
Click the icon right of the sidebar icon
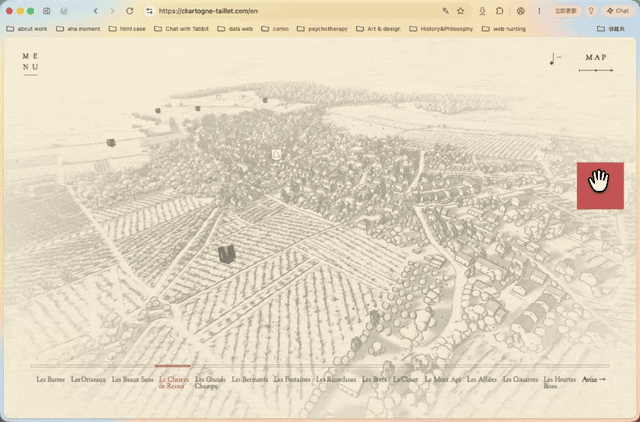(x=64, y=11)
